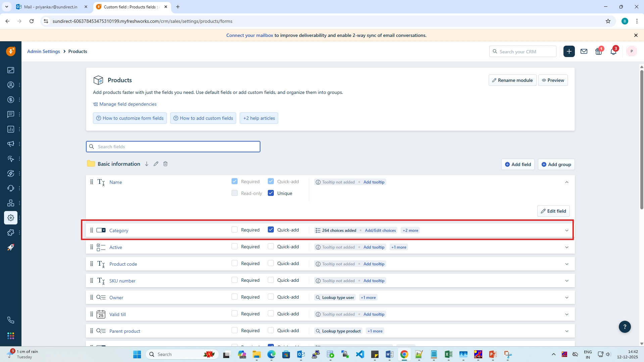Expand the Category field row
Viewport: 644px width, 362px height.
coord(567,230)
